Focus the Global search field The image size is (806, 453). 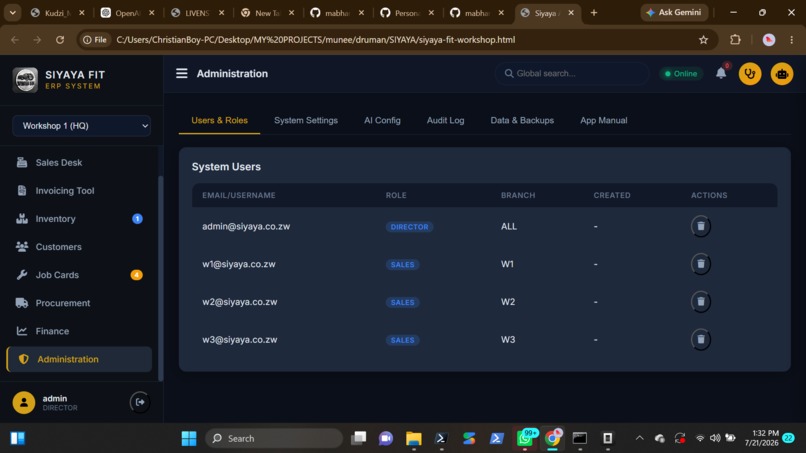click(572, 74)
